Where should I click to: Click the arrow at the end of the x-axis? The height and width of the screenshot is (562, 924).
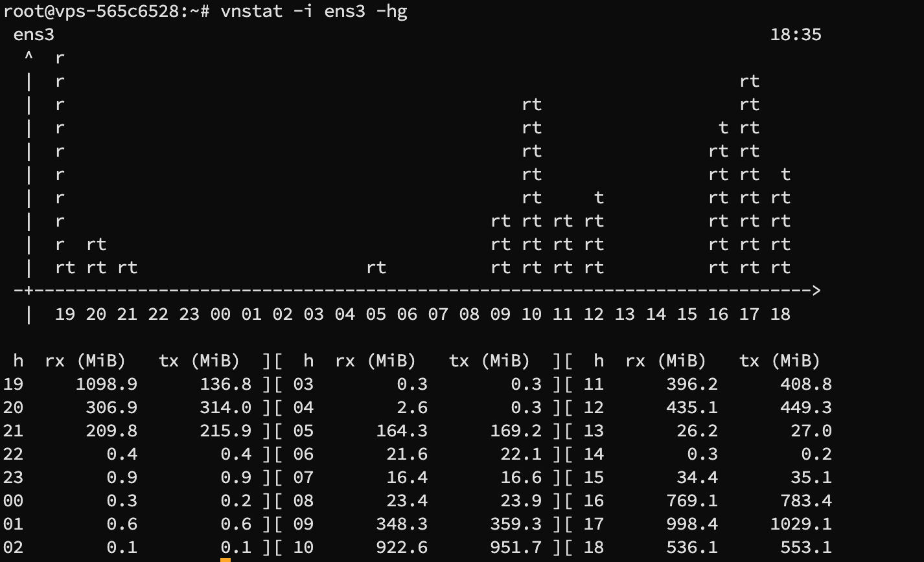point(816,291)
